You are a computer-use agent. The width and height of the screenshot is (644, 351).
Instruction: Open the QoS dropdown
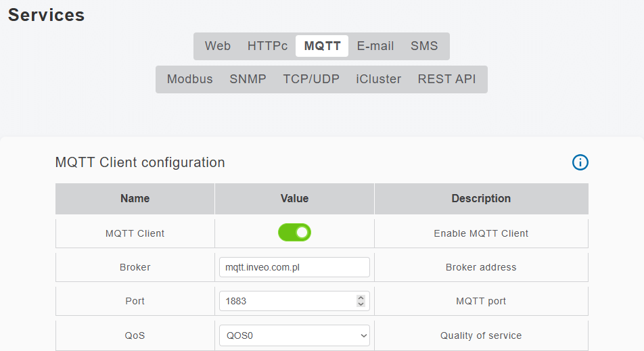pyautogui.click(x=294, y=335)
